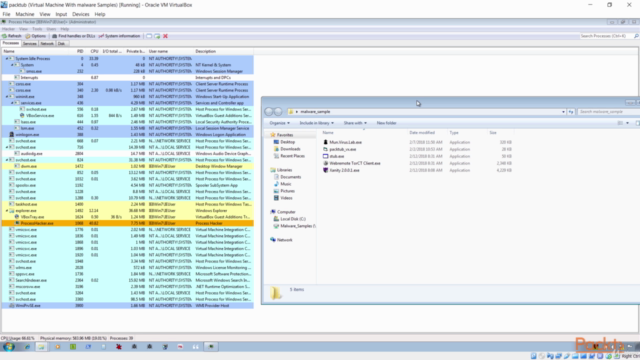The width and height of the screenshot is (640, 360).
Task: Sort processes by the CPU column header
Action: coord(94,51)
